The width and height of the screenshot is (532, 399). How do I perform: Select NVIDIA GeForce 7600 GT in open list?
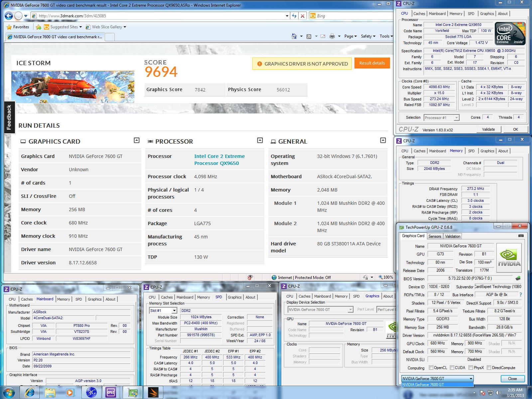tap(437, 385)
